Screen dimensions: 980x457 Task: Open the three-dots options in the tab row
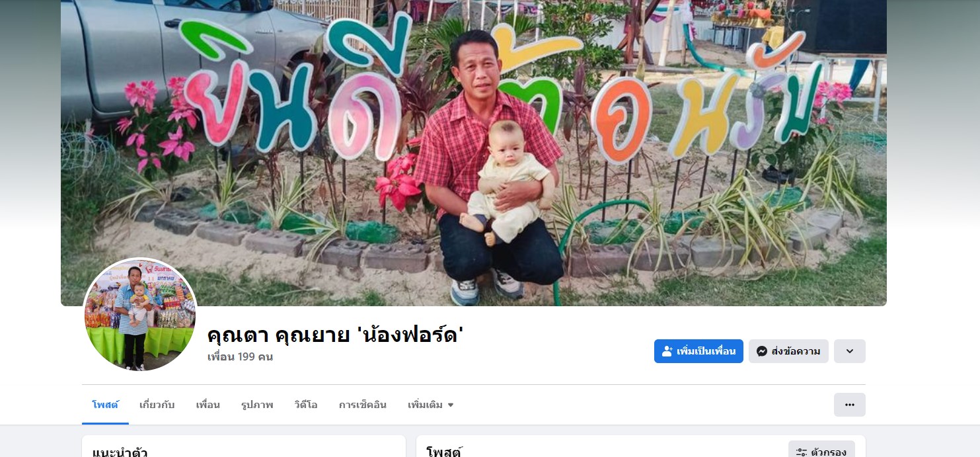point(850,405)
